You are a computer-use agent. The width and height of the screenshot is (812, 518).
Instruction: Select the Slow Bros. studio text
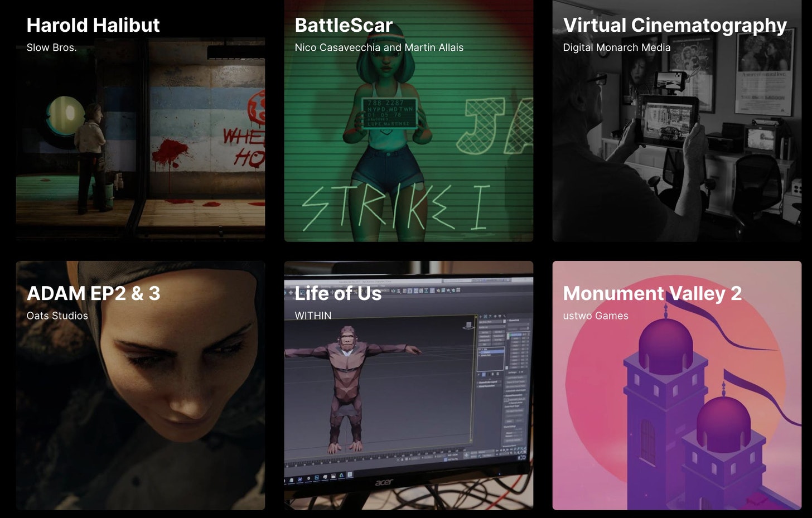51,47
